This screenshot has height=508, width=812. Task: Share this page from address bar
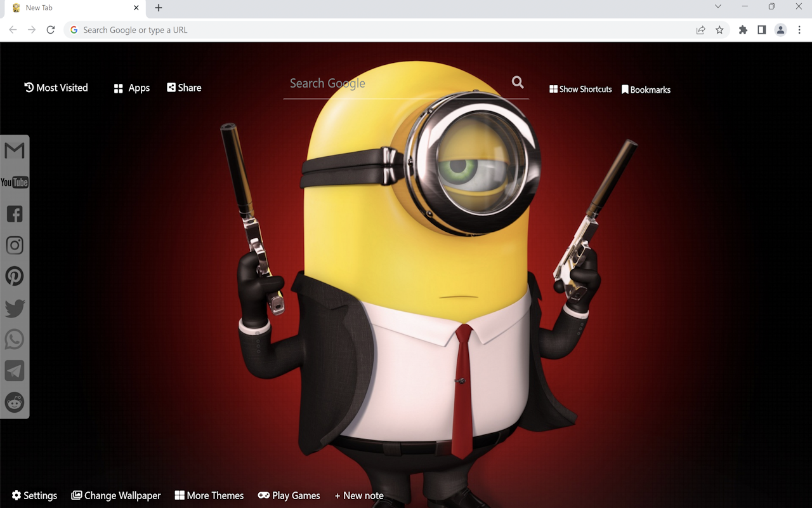(x=700, y=30)
